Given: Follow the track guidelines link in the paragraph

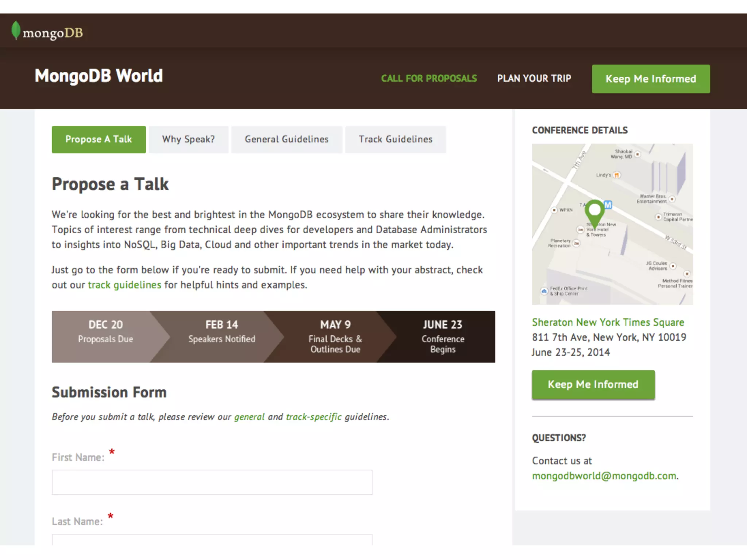Looking at the screenshot, I should click(124, 285).
